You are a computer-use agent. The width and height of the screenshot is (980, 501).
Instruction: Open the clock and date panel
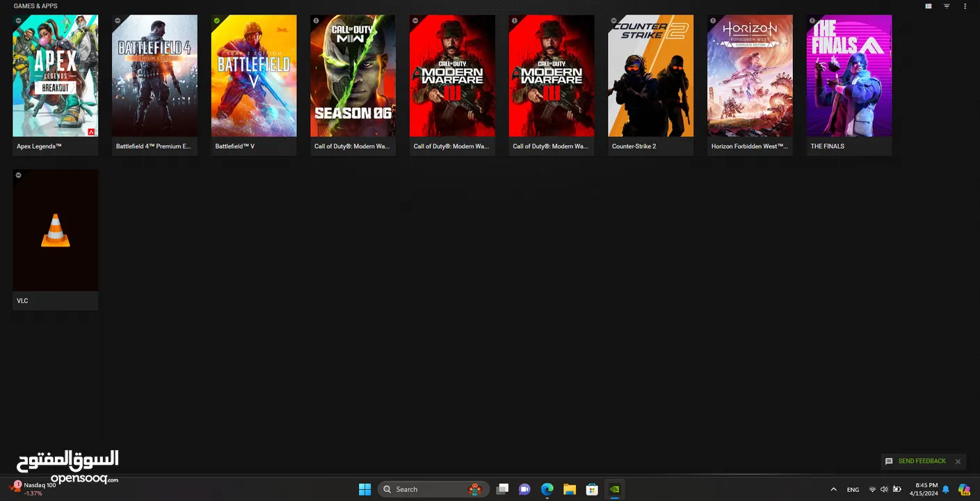click(x=924, y=489)
